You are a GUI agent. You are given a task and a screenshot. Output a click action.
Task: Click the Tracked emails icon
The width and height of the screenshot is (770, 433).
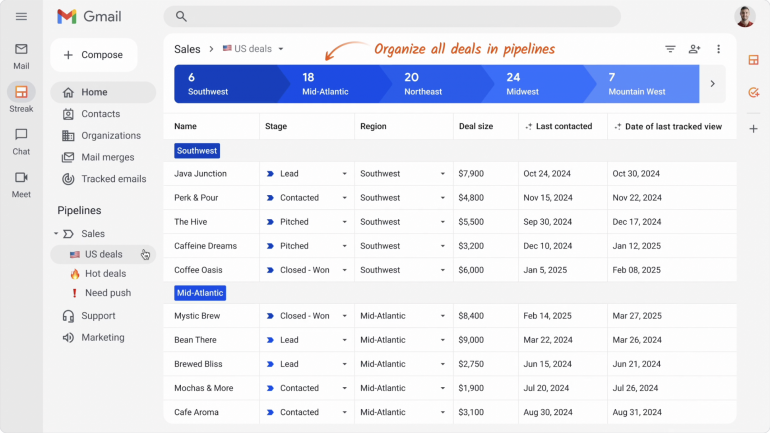(68, 179)
